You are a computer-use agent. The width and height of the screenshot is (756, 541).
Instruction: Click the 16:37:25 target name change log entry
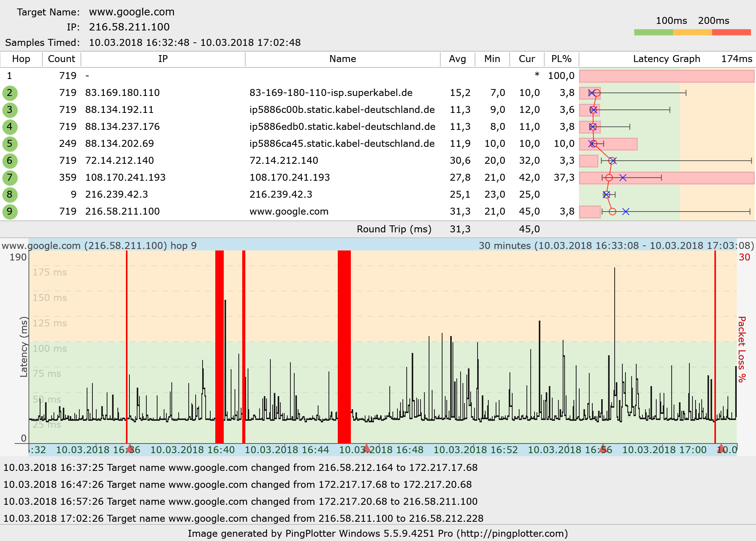click(x=240, y=468)
